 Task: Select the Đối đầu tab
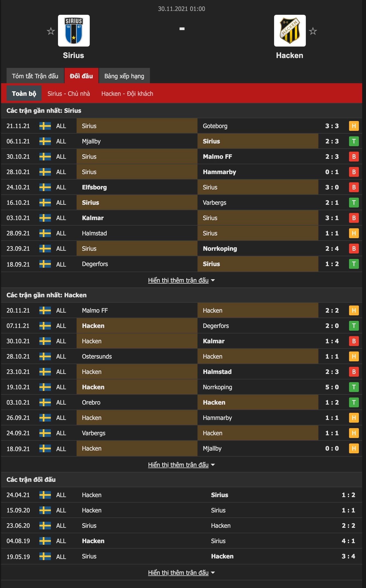click(81, 76)
